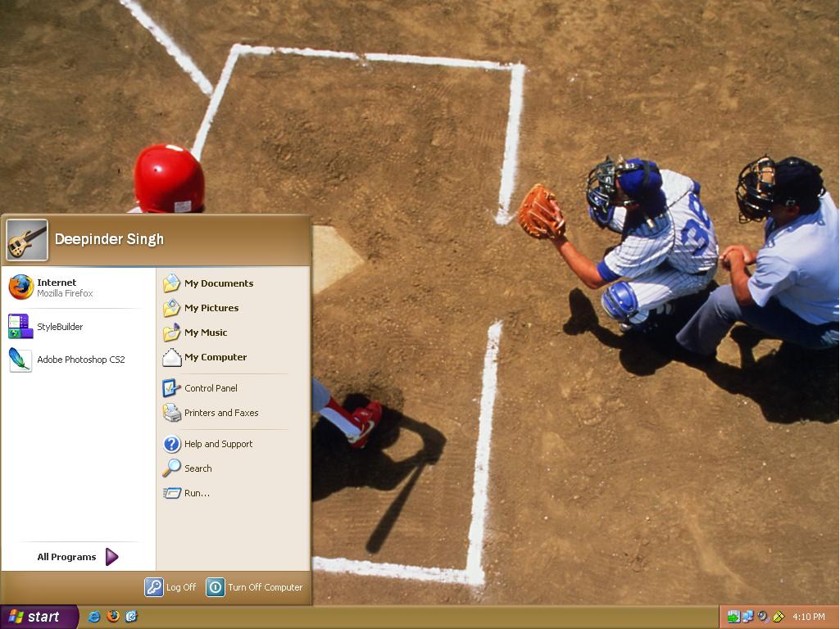Image resolution: width=840 pixels, height=629 pixels.
Task: Click the Deepinder Singh account picture
Action: 27,238
